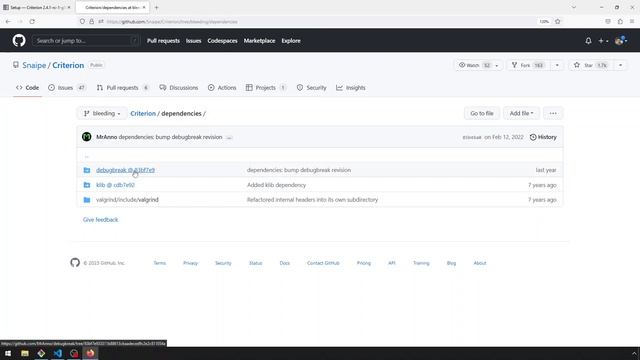Click the Give feedback link

click(x=100, y=220)
